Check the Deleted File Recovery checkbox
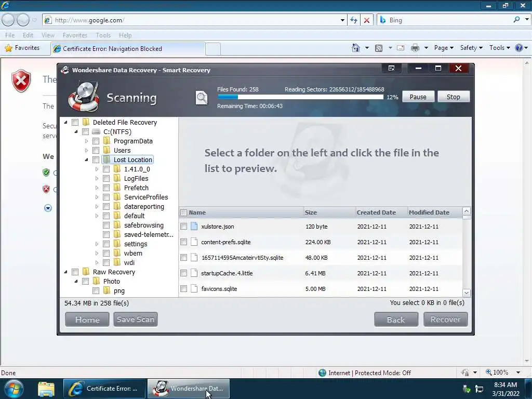Viewport: 532px width, 399px height. [75, 122]
